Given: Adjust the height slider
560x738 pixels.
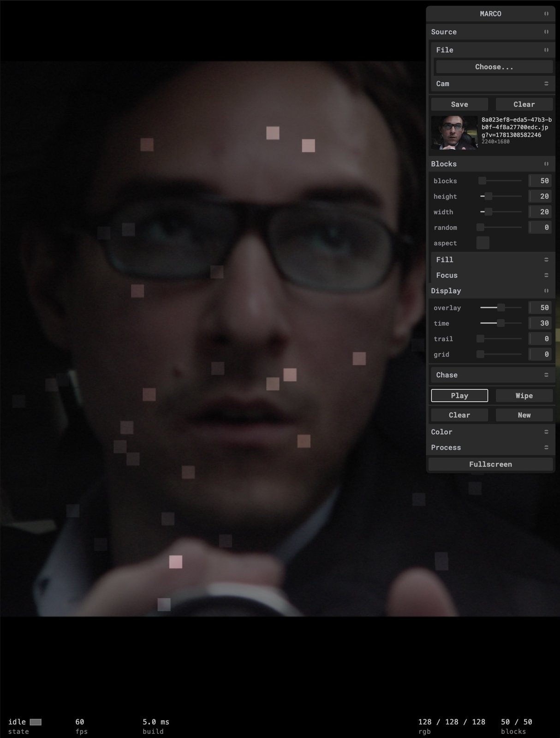Looking at the screenshot, I should click(500, 196).
